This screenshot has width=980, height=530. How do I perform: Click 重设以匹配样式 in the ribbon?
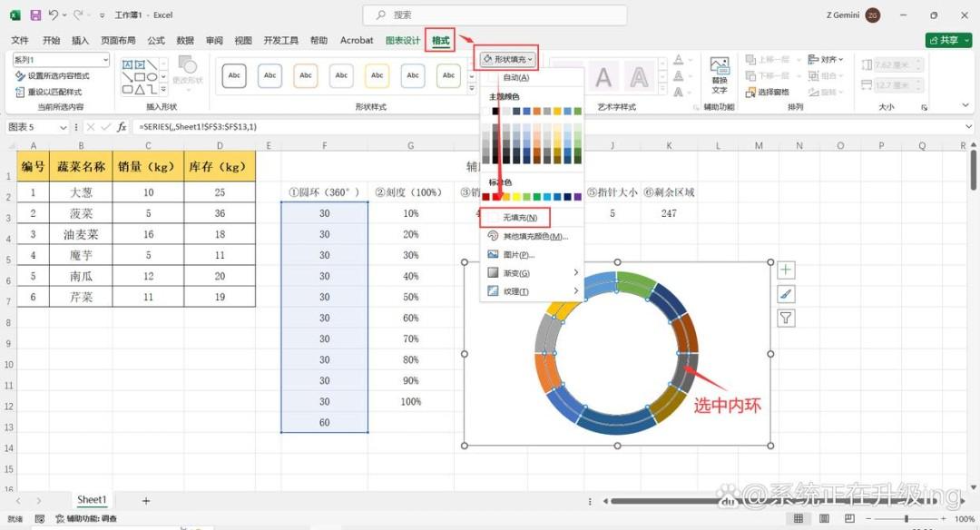click(x=49, y=92)
